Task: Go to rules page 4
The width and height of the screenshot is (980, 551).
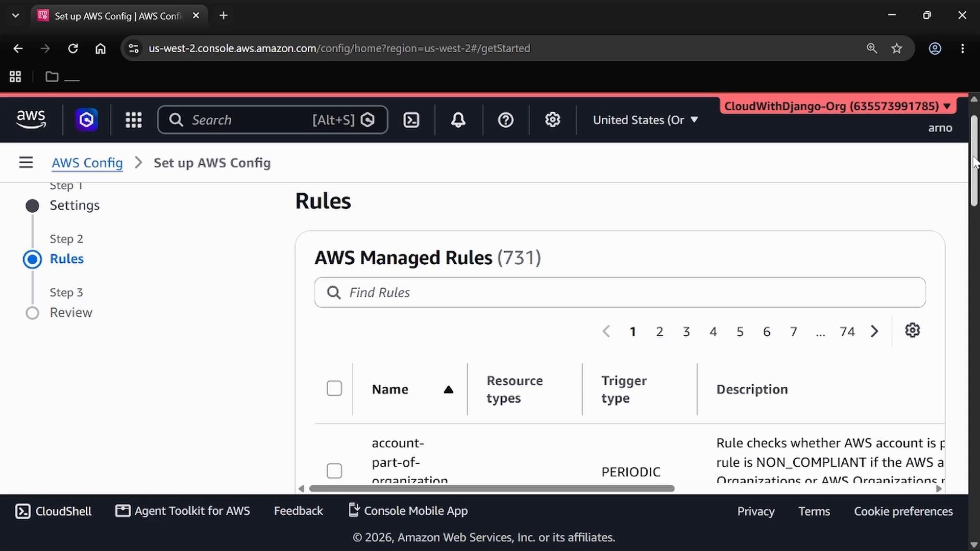Action: tap(714, 332)
